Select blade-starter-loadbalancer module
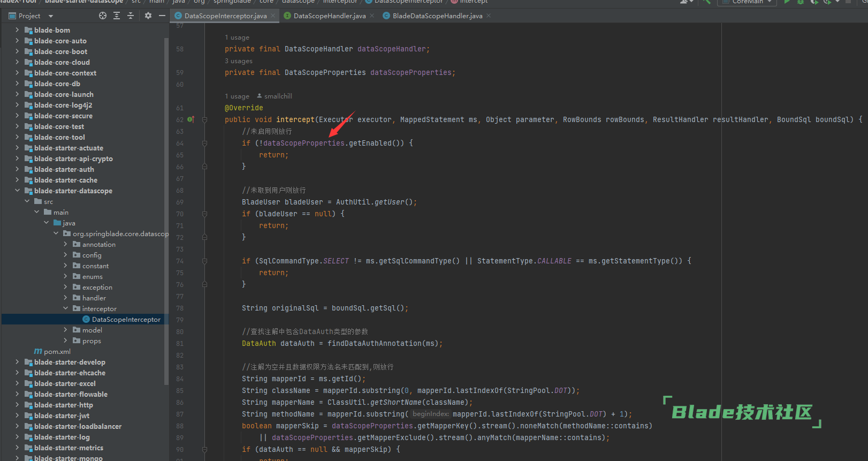868x461 pixels. point(78,427)
